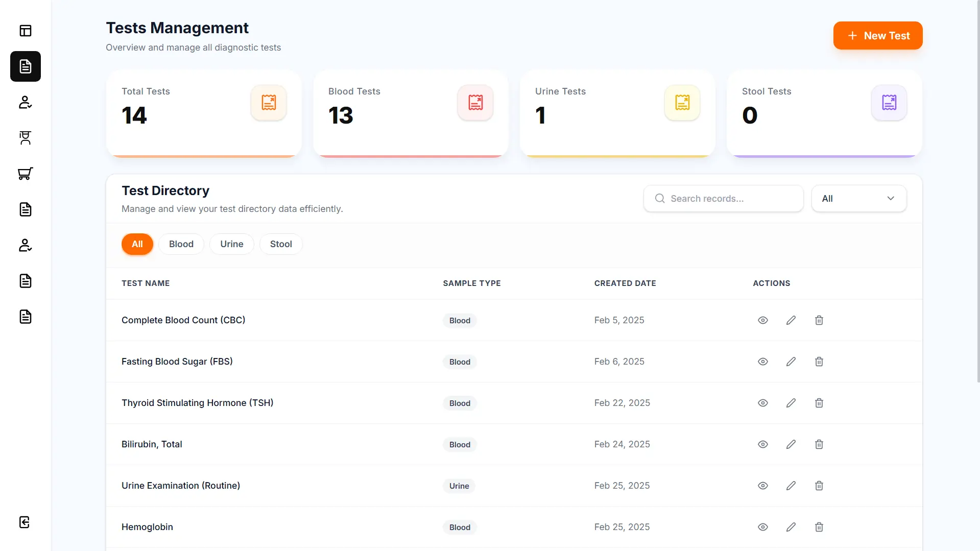The image size is (980, 551).
Task: Open the dashboard layout icon in sidebar
Action: [x=26, y=31]
